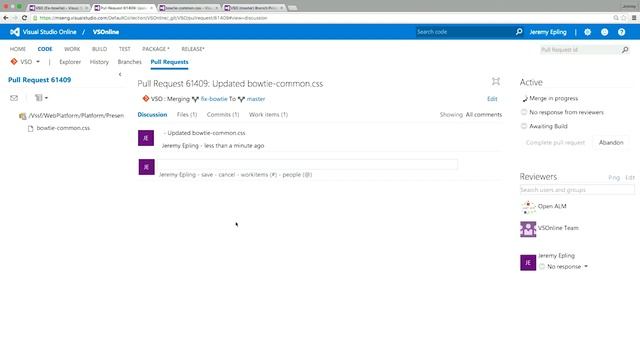Click the fix-bowtie branch link
This screenshot has width=640, height=360.
(x=214, y=99)
